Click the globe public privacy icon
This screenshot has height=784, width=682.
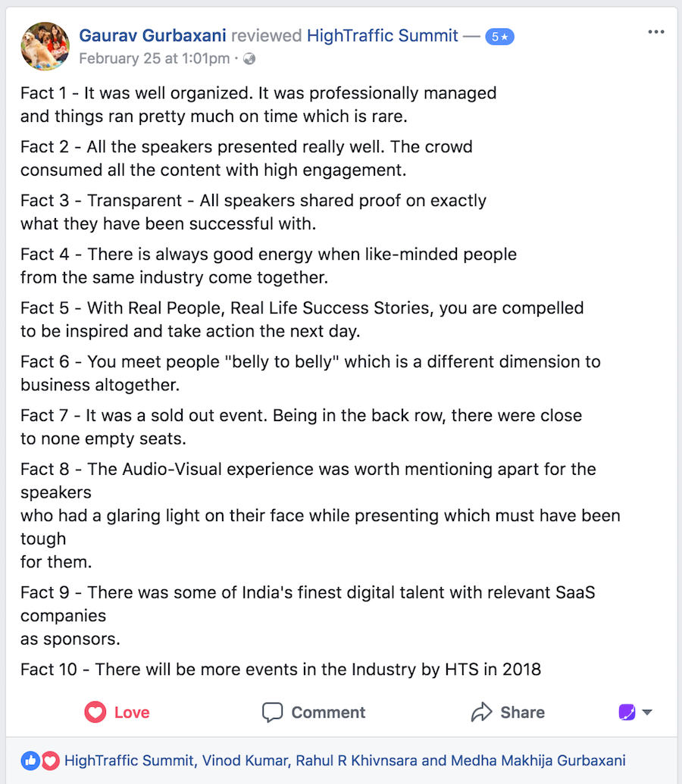pos(249,59)
